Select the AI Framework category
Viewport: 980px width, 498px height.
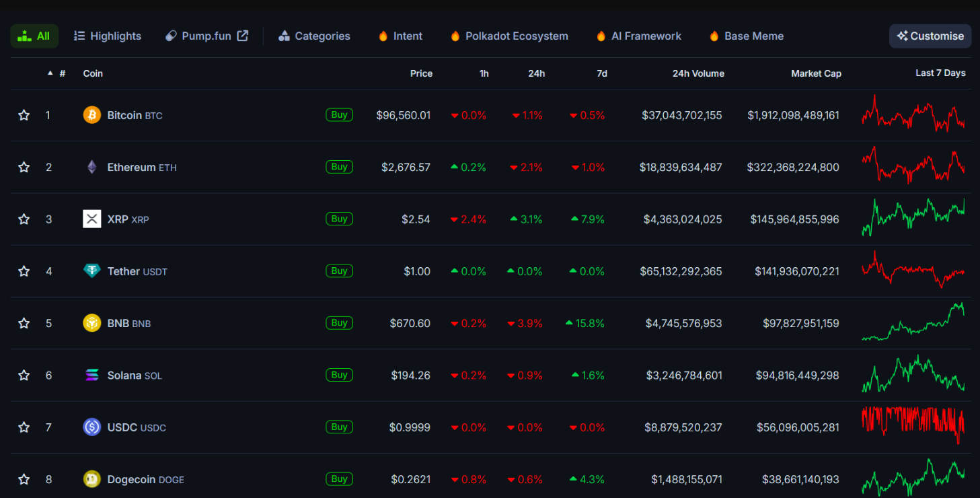coord(639,36)
